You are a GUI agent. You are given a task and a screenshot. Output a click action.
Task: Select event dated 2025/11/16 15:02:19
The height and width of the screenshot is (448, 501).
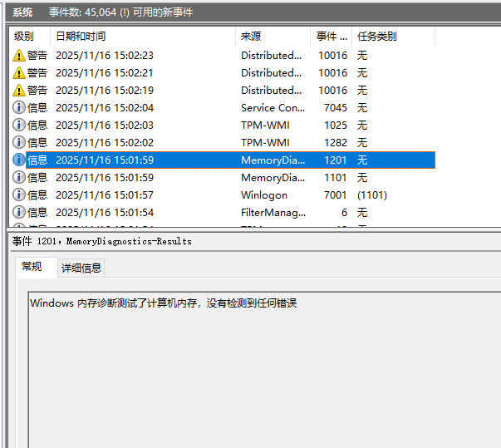coord(223,91)
